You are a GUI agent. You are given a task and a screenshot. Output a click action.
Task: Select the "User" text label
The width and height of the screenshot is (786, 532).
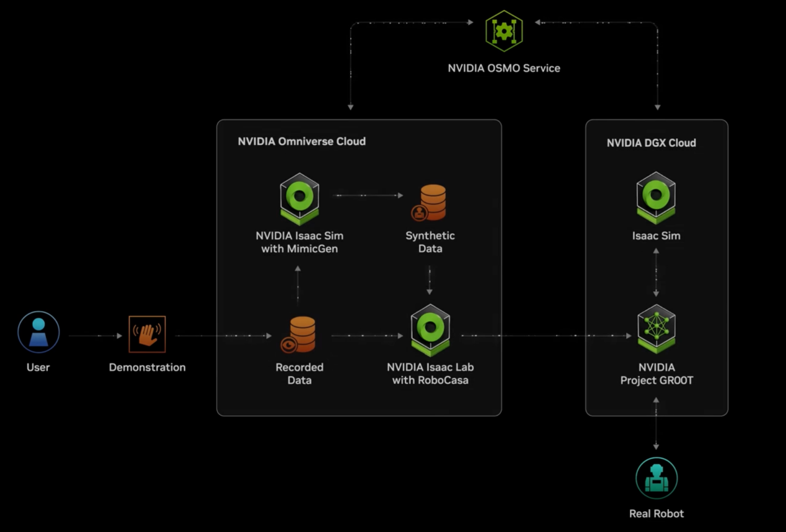pyautogui.click(x=38, y=367)
